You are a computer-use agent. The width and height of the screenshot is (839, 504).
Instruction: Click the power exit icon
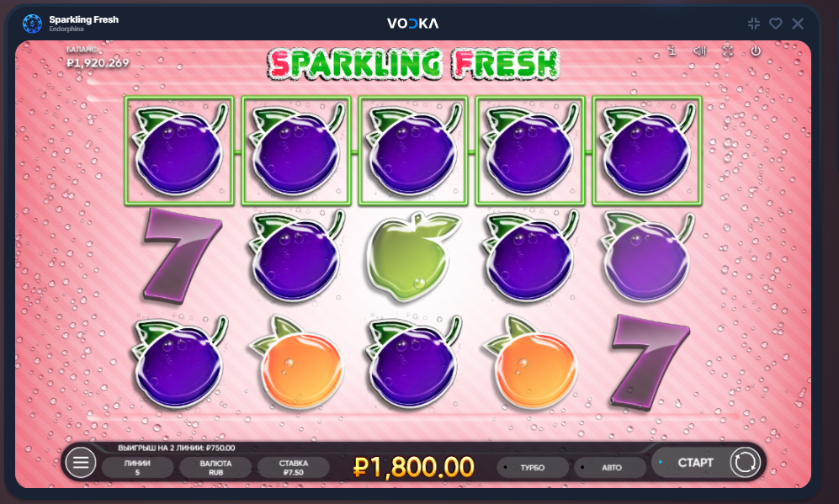(756, 50)
